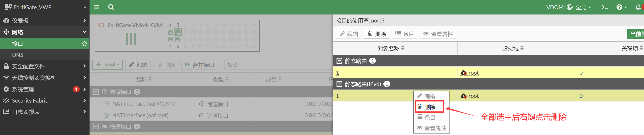Screen dimensions: 644x135
Task: Open root VDOM link in IPv6 row
Action: [x=470, y=96]
